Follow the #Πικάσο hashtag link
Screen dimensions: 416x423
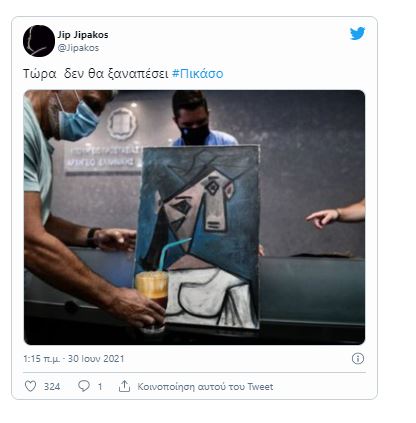[197, 74]
